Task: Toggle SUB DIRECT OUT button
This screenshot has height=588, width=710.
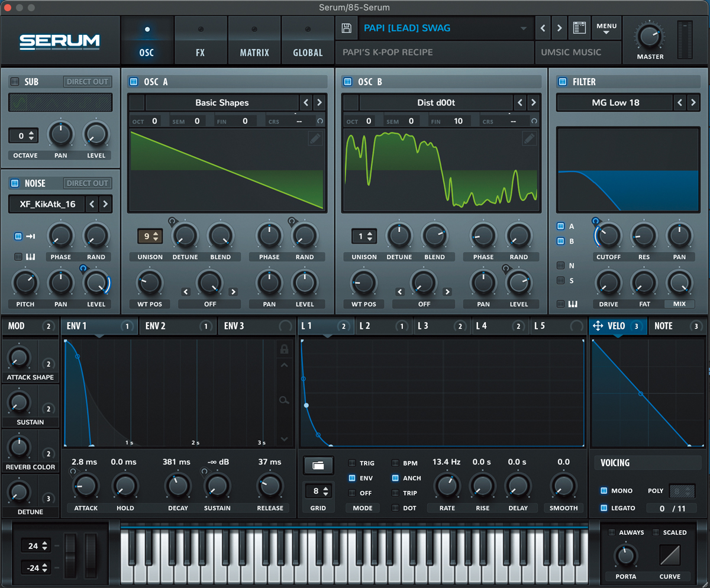Action: pyautogui.click(x=88, y=82)
